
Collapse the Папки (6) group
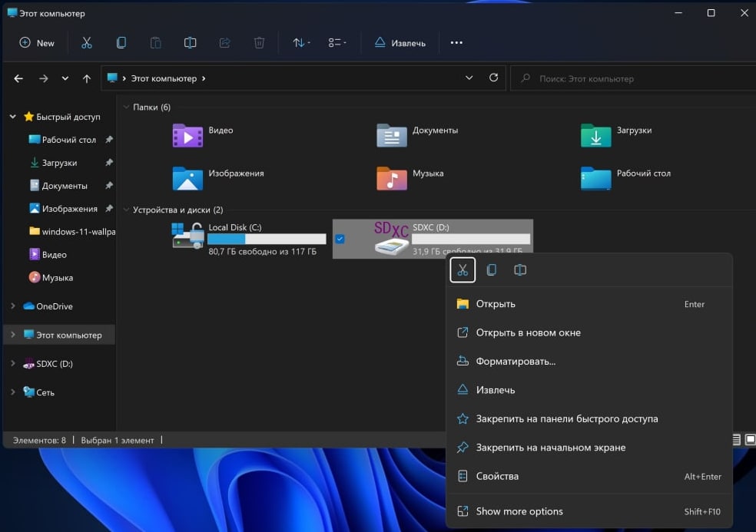(126, 107)
